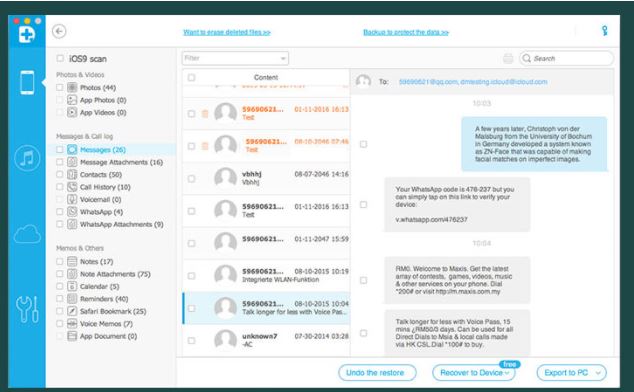Select Note Attachments (75) category
634x392 pixels.
tap(115, 274)
